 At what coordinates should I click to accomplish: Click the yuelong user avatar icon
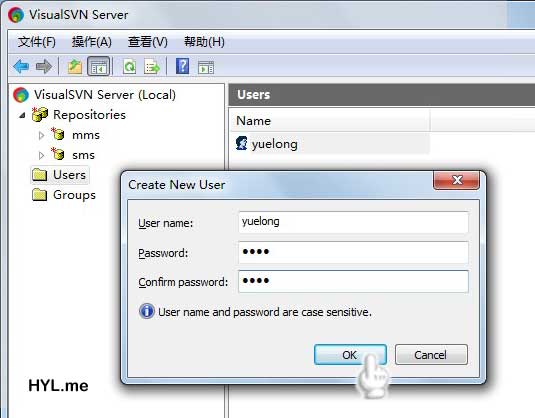tap(242, 143)
